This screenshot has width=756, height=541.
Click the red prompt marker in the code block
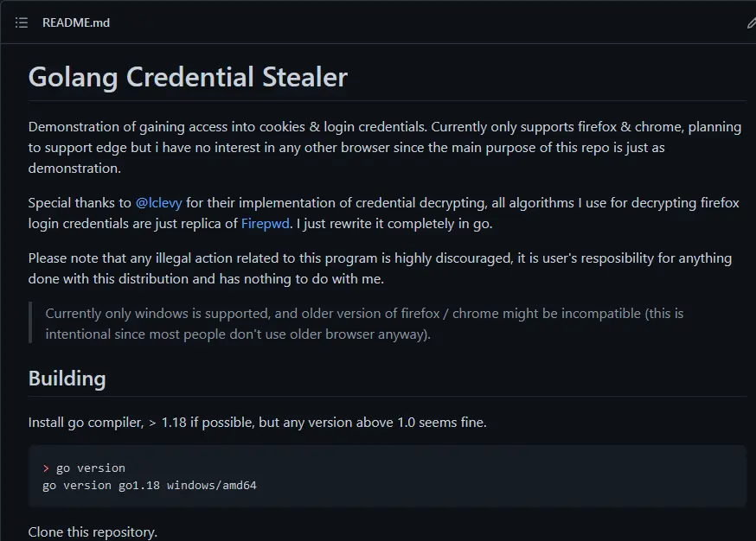click(48, 468)
